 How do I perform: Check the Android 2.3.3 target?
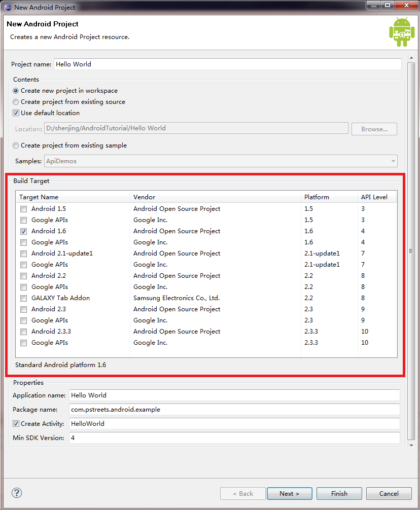(23, 332)
